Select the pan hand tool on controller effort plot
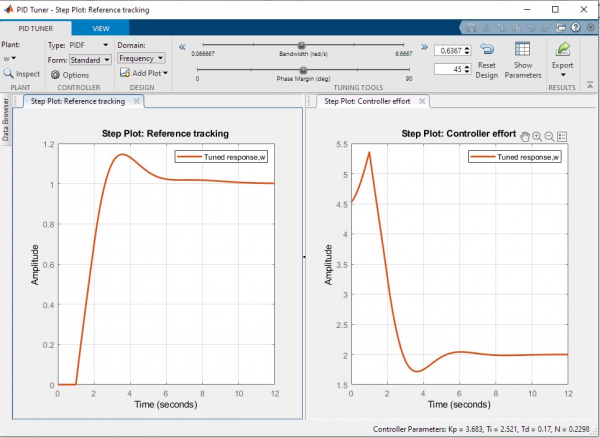This screenshot has height=438, width=600. pyautogui.click(x=525, y=137)
